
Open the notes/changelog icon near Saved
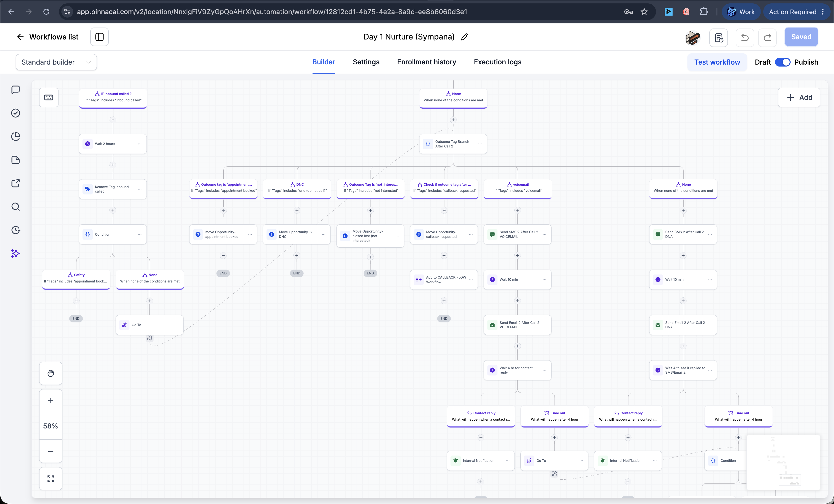pos(719,37)
